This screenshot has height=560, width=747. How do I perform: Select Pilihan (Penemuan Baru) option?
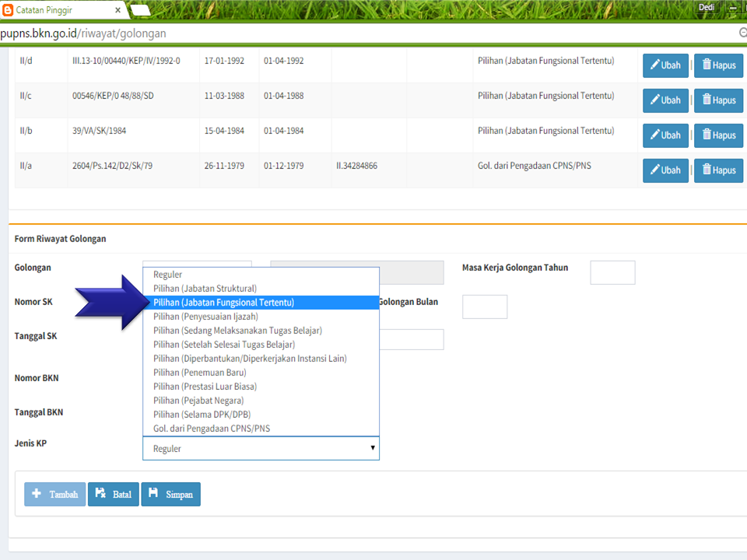(x=261, y=373)
